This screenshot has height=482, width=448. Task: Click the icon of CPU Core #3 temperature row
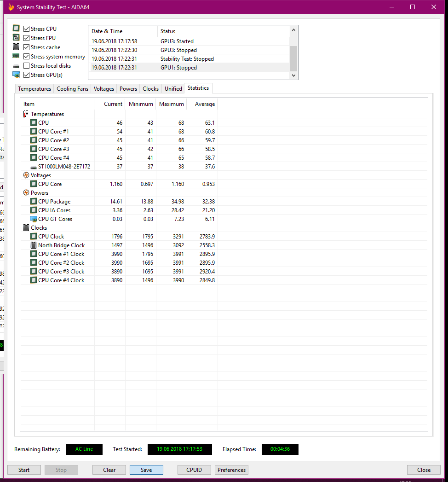34,149
